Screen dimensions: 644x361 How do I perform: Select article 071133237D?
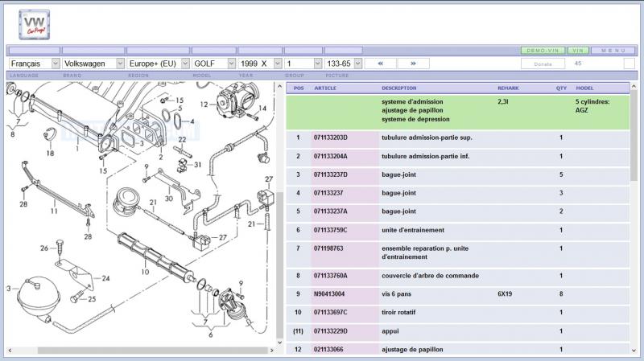click(331, 174)
